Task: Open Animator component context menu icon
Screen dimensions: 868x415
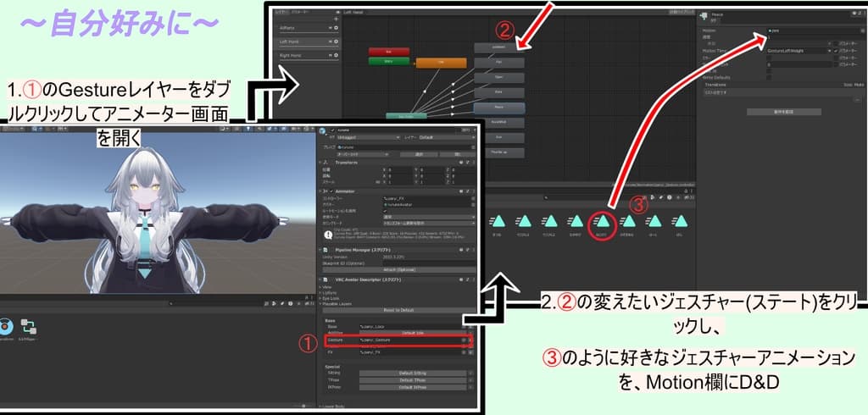Action: 475,191
